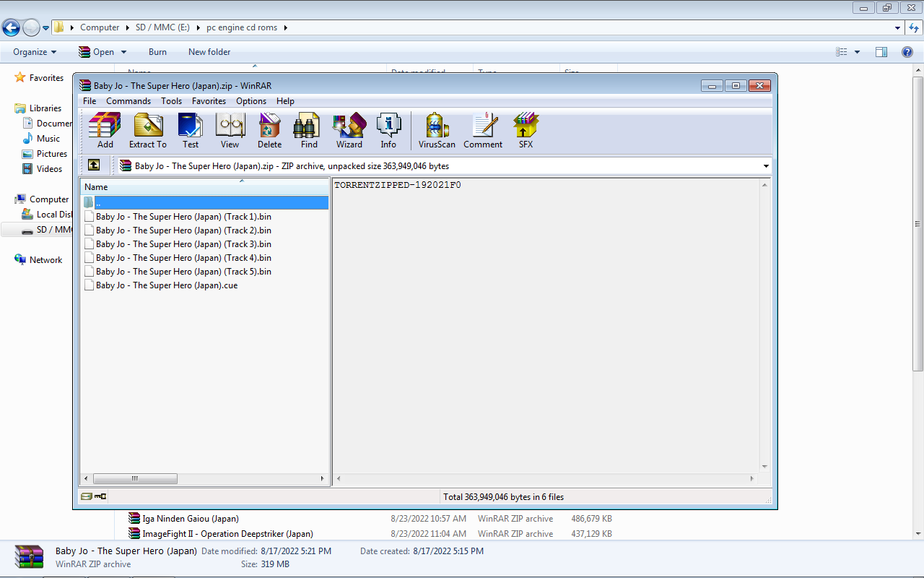
Task: Expand the archive path dropdown arrow
Action: pos(766,166)
